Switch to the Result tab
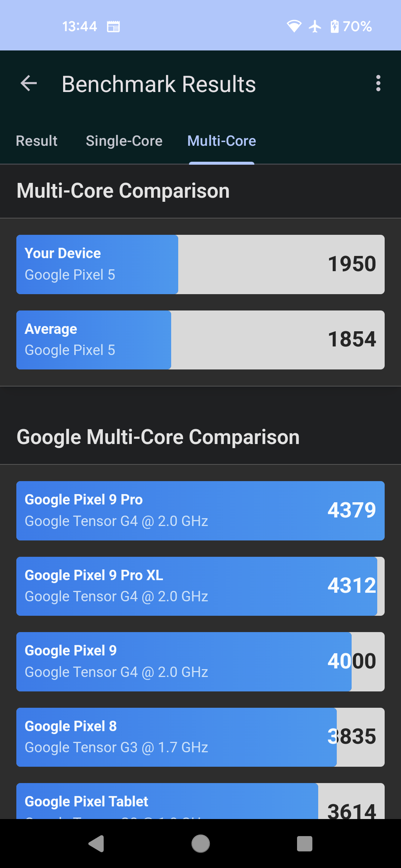The width and height of the screenshot is (401, 868). (37, 141)
